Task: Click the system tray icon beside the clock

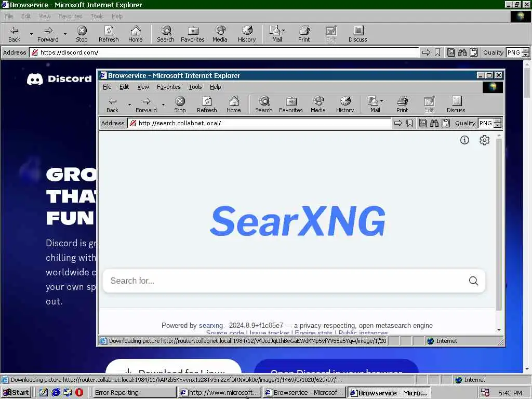Action: (x=485, y=393)
